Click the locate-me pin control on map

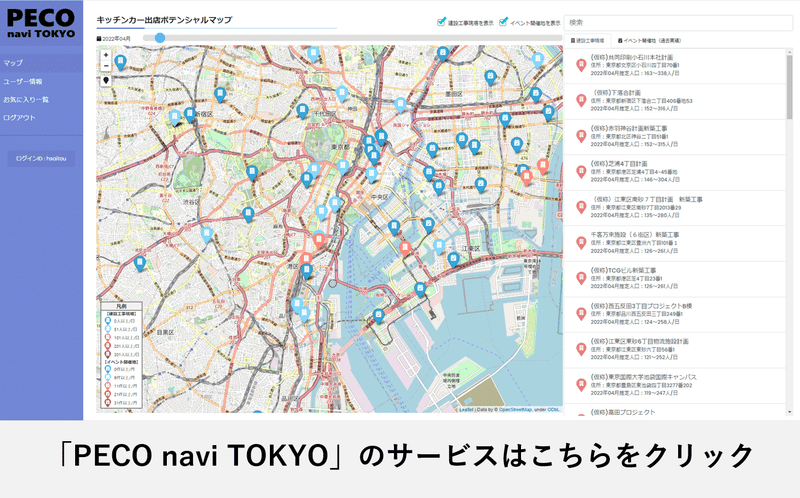pyautogui.click(x=106, y=81)
